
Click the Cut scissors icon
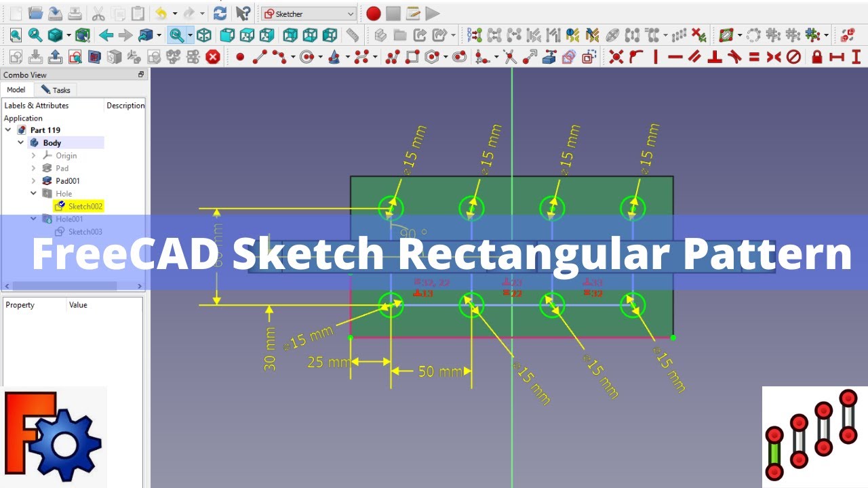(x=98, y=13)
